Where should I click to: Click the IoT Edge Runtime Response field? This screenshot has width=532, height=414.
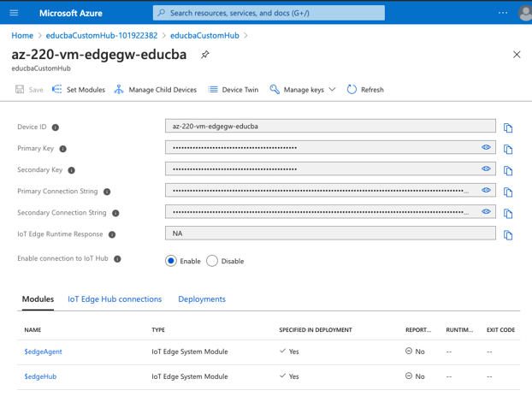pos(330,234)
